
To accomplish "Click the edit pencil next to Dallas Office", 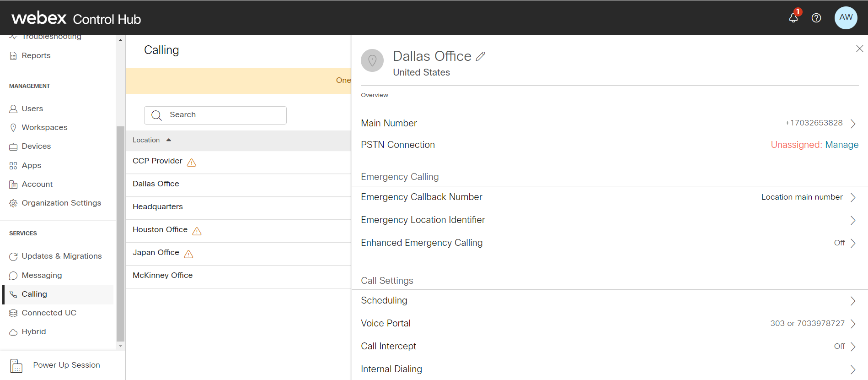I will point(480,56).
